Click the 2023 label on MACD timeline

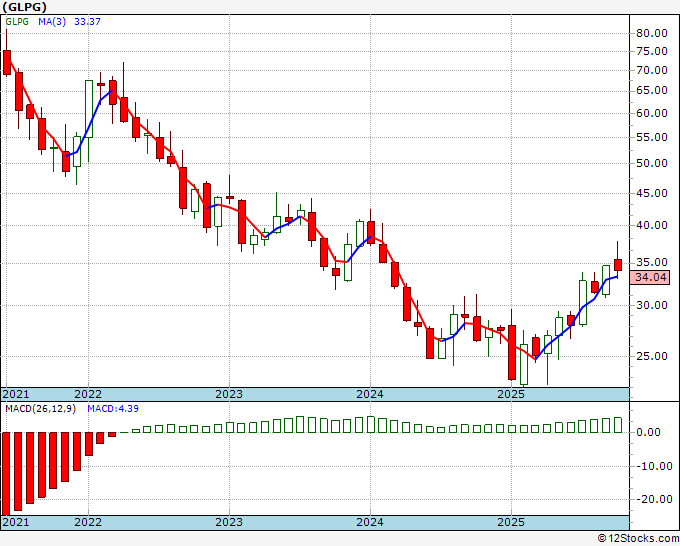pos(229,522)
